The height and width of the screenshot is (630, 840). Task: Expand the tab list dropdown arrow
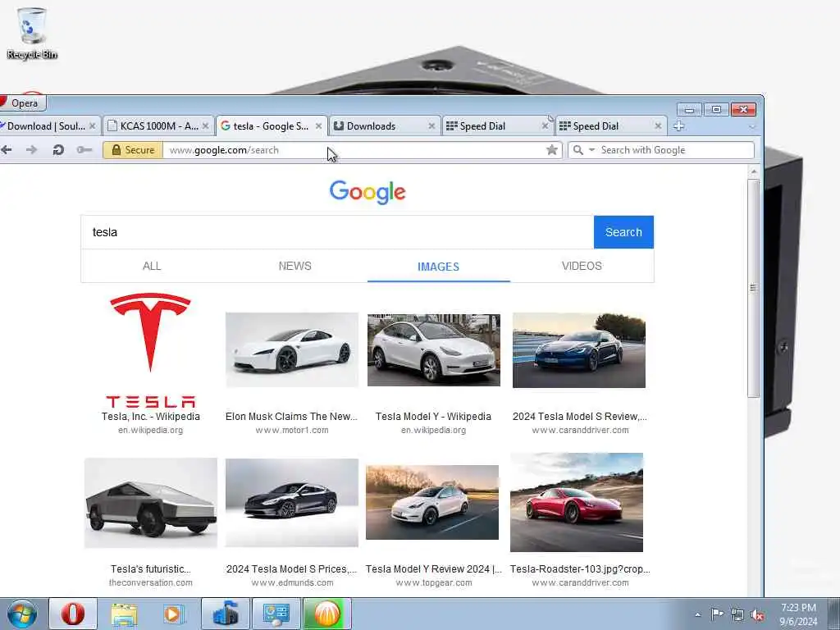click(x=751, y=127)
